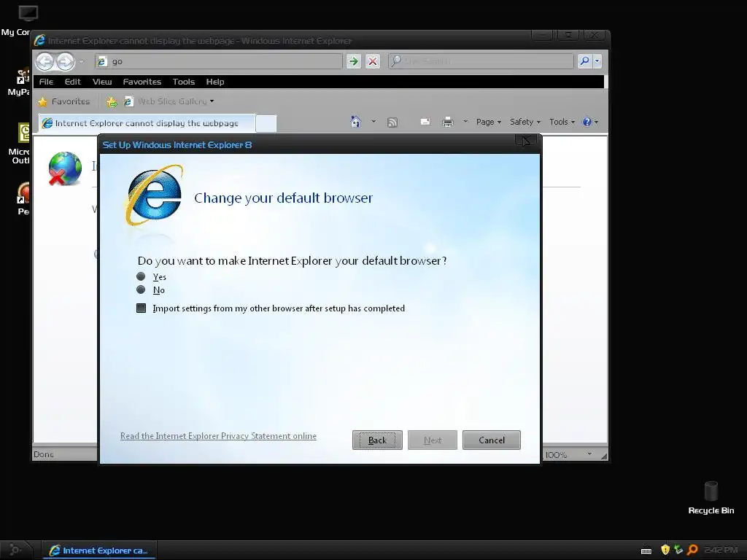Screen dimensions: 747x560
Task: Click the Home icon in command bar
Action: [356, 122]
